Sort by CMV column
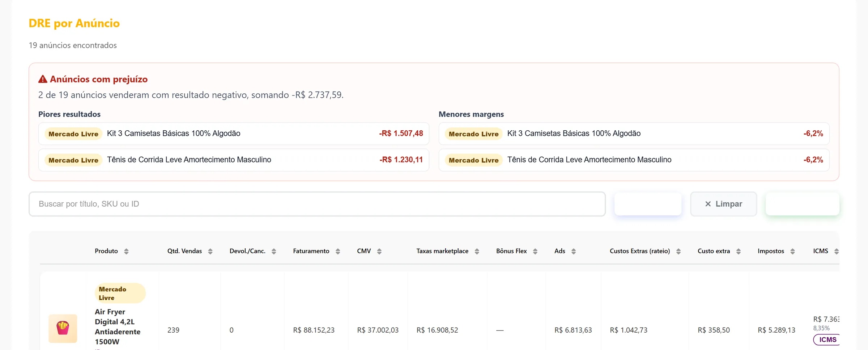868x350 pixels. pos(369,251)
